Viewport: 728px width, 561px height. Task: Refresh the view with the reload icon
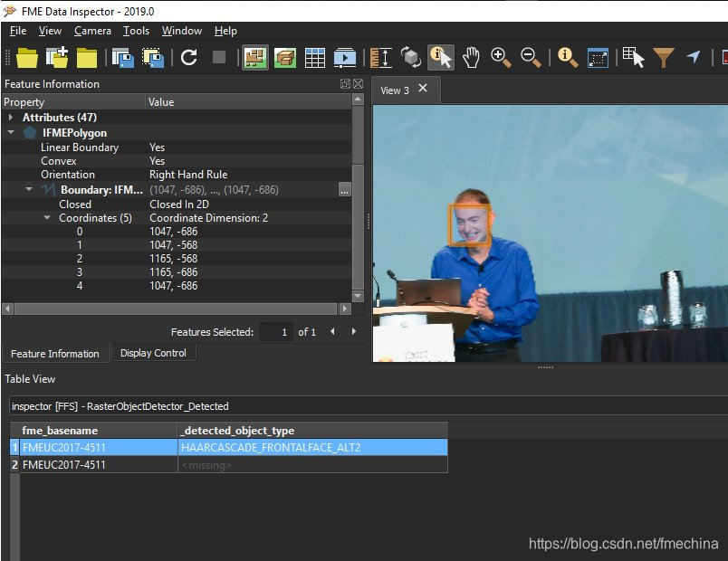coord(189,58)
